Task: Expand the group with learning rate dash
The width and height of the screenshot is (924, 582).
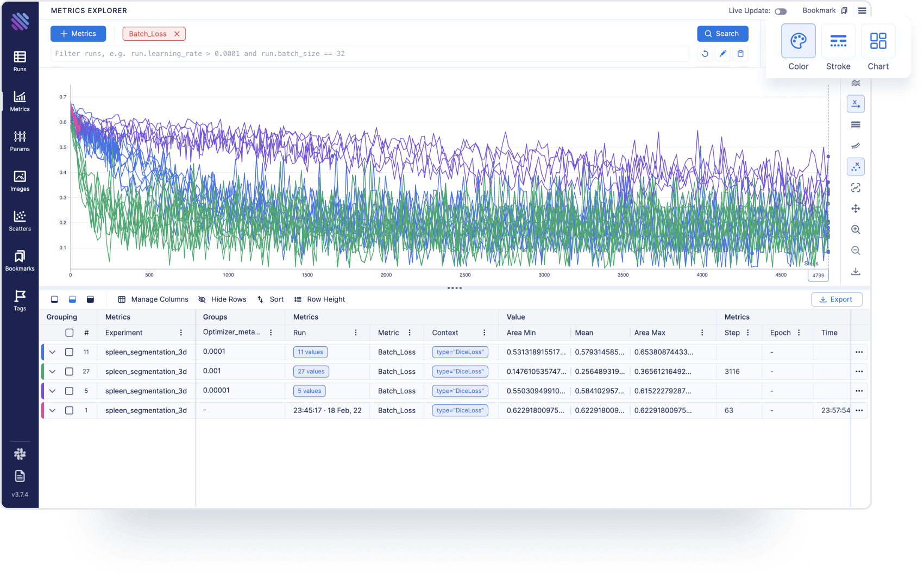Action: (52, 410)
